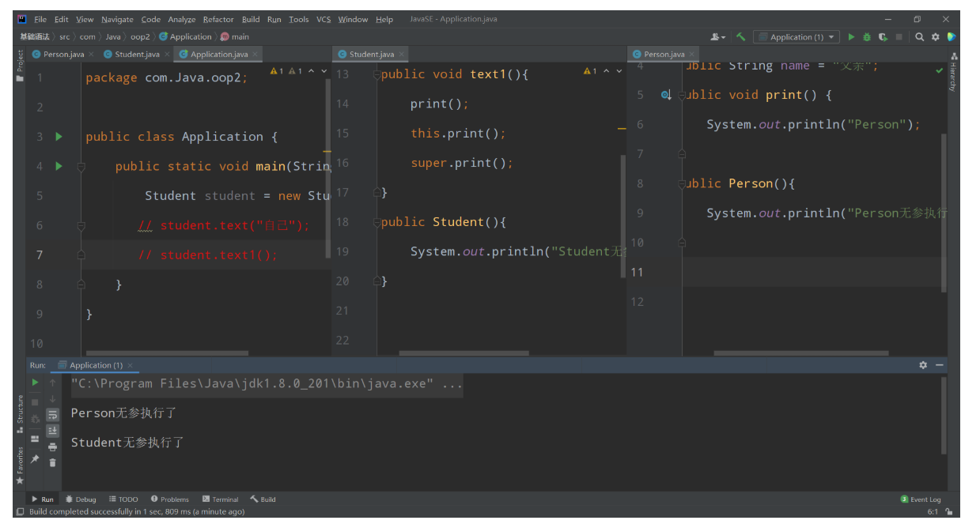This screenshot has height=524, width=980.
Task: Open the Project tool window sidebar button
Action: (20, 65)
